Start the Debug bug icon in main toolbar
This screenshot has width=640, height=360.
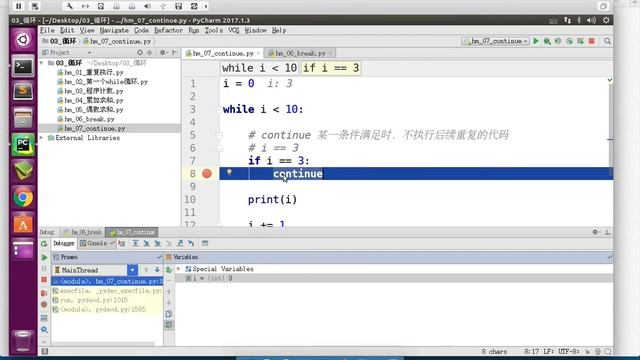pyautogui.click(x=547, y=41)
